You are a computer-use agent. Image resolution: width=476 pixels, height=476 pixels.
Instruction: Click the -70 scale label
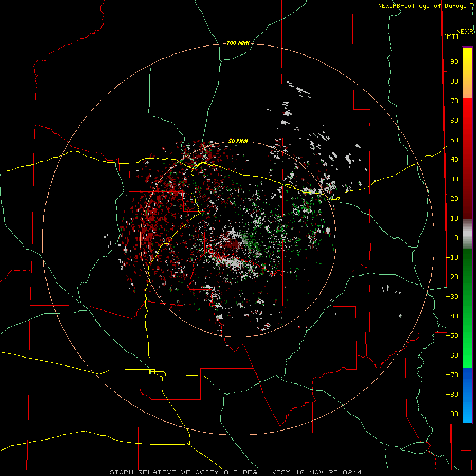pos(452,375)
